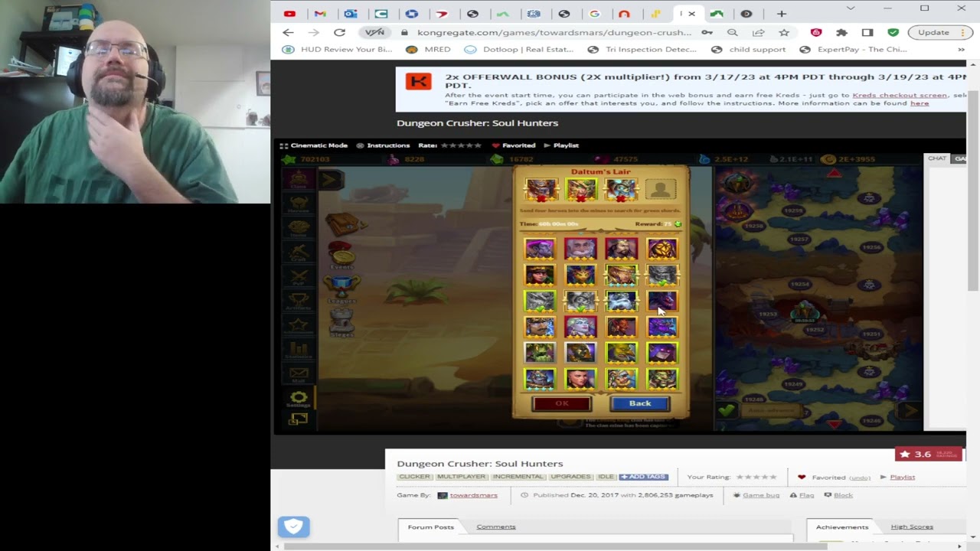Open the Playlist link below the game
Screen dimensions: 980x551
click(902, 478)
